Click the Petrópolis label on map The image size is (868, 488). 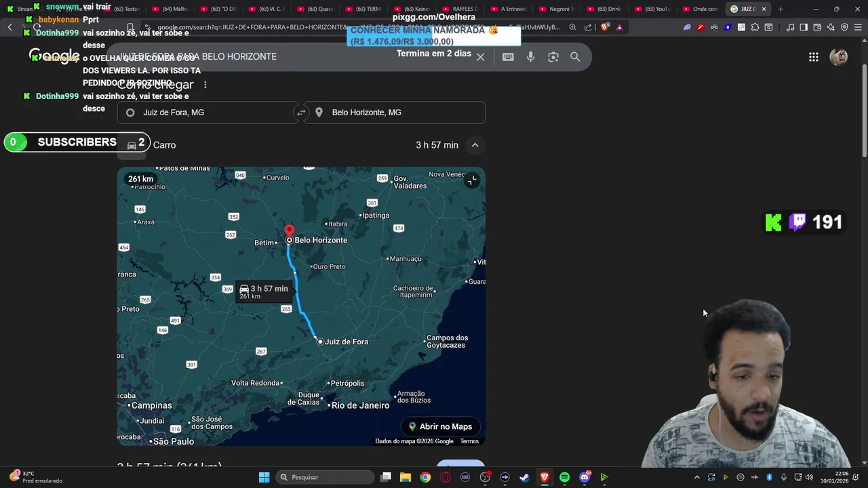click(347, 383)
